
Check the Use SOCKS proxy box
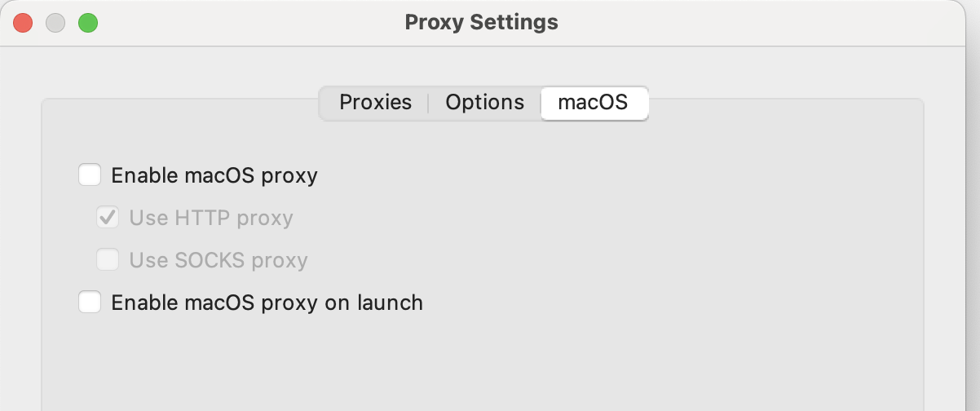[x=108, y=260]
